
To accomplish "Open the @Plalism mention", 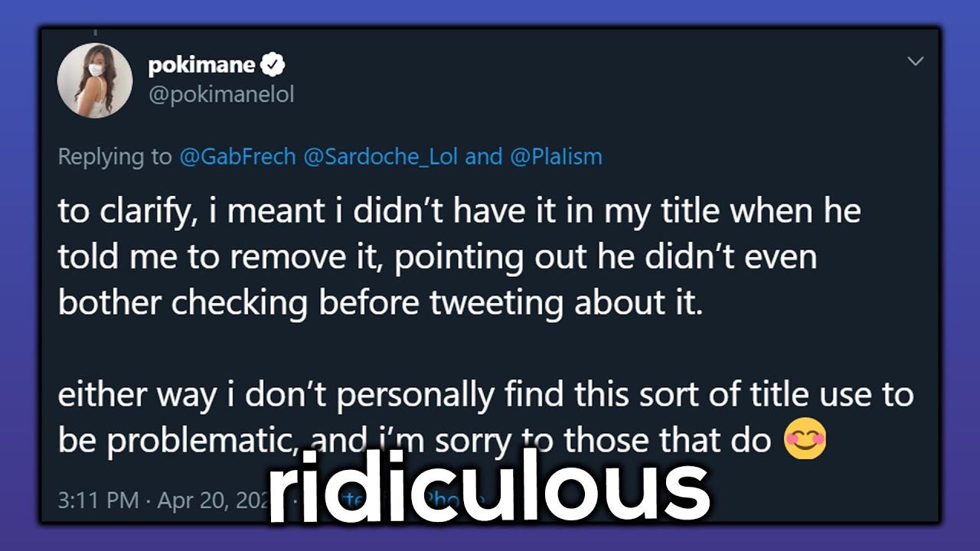I will click(x=555, y=157).
